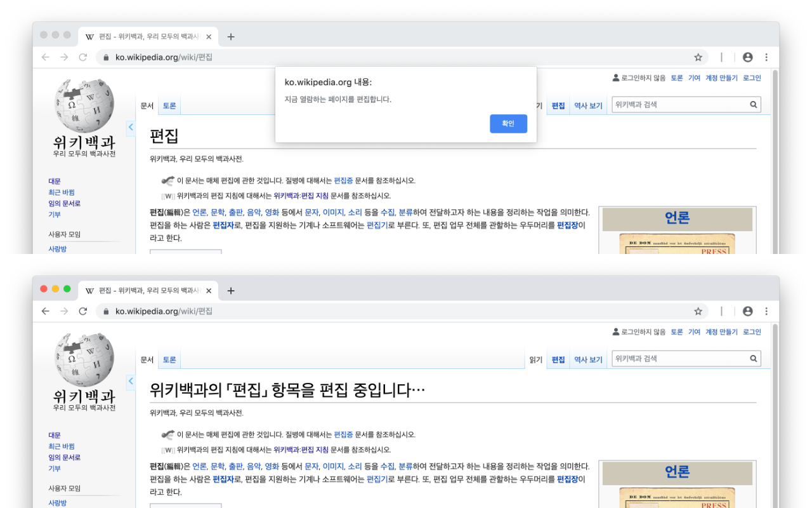Select the 편집 page tab in bottom window
812x508 pixels.
(558, 360)
